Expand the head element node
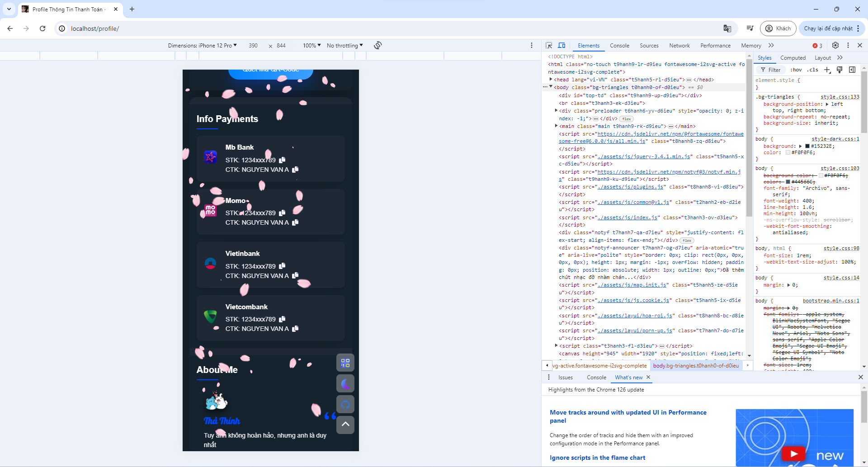Viewport: 868px width, 467px height. [x=551, y=80]
